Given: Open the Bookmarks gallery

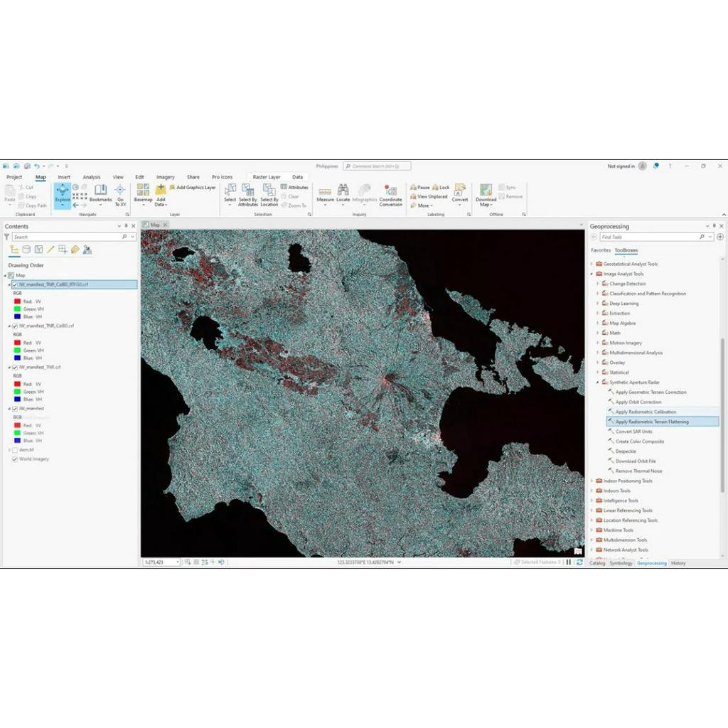Looking at the screenshot, I should coord(100,192).
